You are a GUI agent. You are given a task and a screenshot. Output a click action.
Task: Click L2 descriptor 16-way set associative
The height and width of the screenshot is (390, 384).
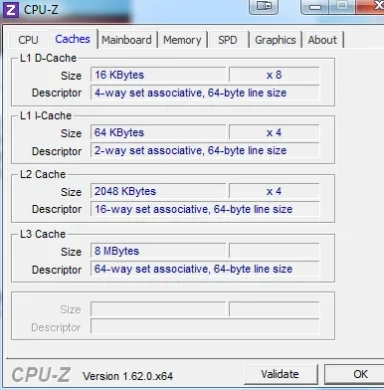pos(205,209)
